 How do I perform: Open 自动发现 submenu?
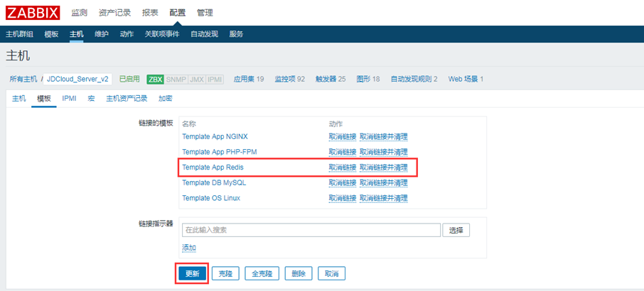point(204,34)
